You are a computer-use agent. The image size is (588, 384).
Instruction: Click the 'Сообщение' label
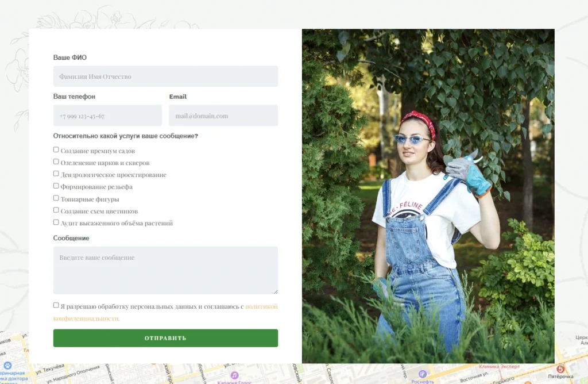click(x=71, y=238)
